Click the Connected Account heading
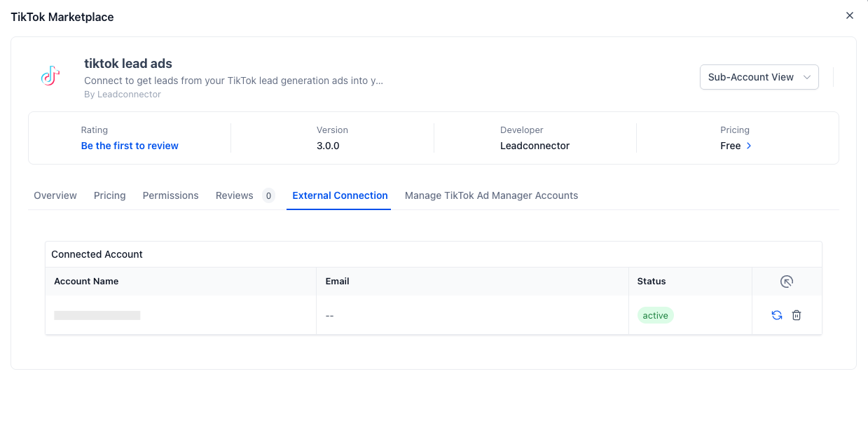This screenshot has height=423, width=868. tap(97, 254)
